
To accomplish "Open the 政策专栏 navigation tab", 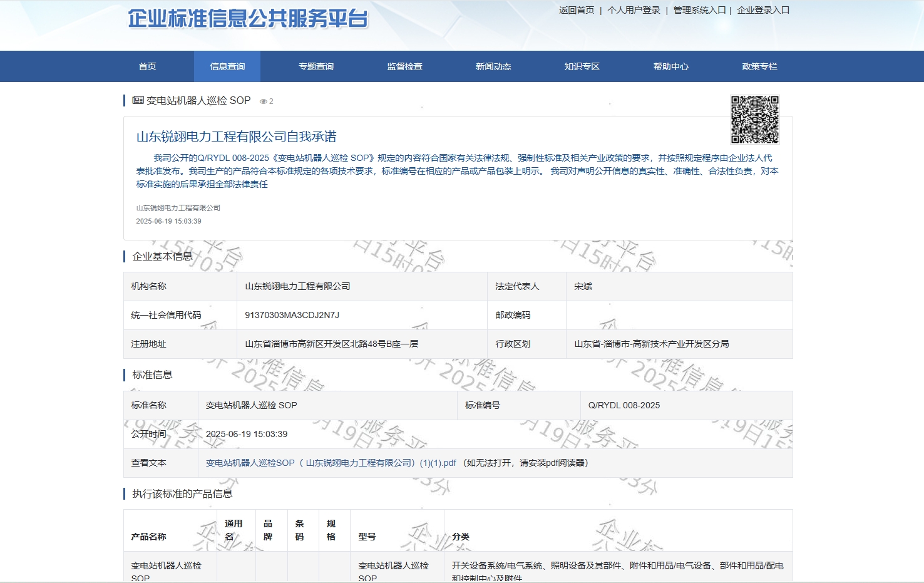I will (x=759, y=66).
